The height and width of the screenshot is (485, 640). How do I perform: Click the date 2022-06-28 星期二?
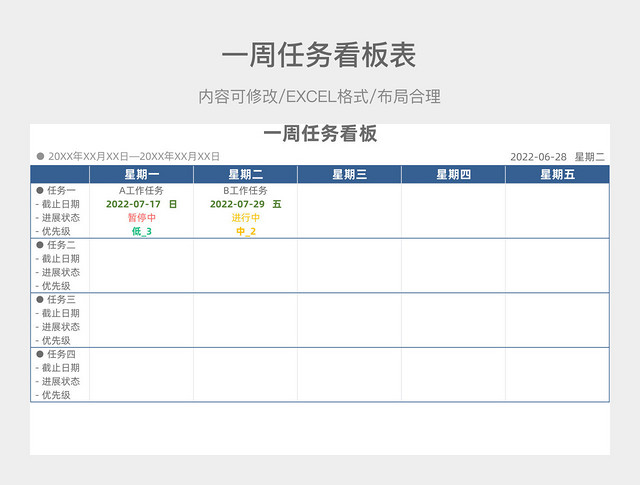tap(557, 157)
